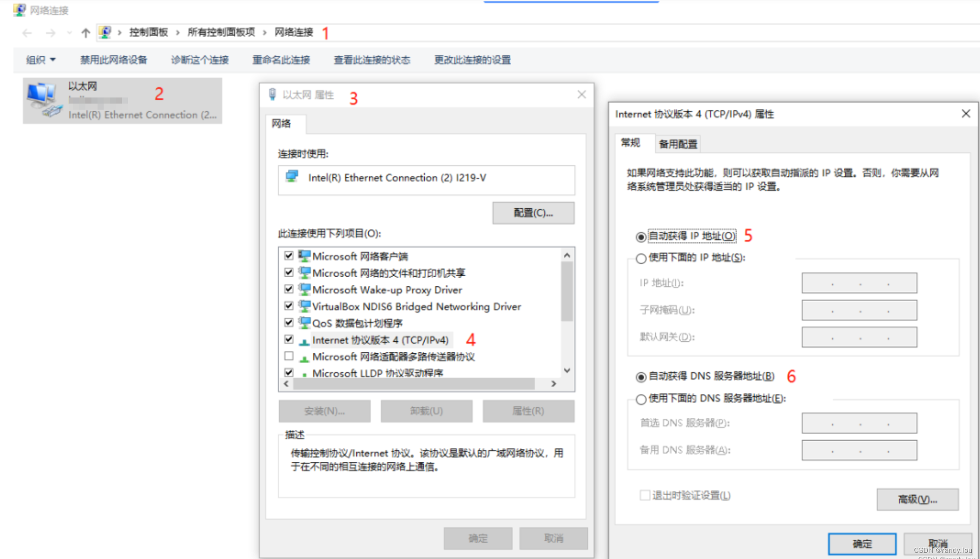Screen dimensions: 980x559
Task: Click the 安装(N)... button
Action: (324, 411)
